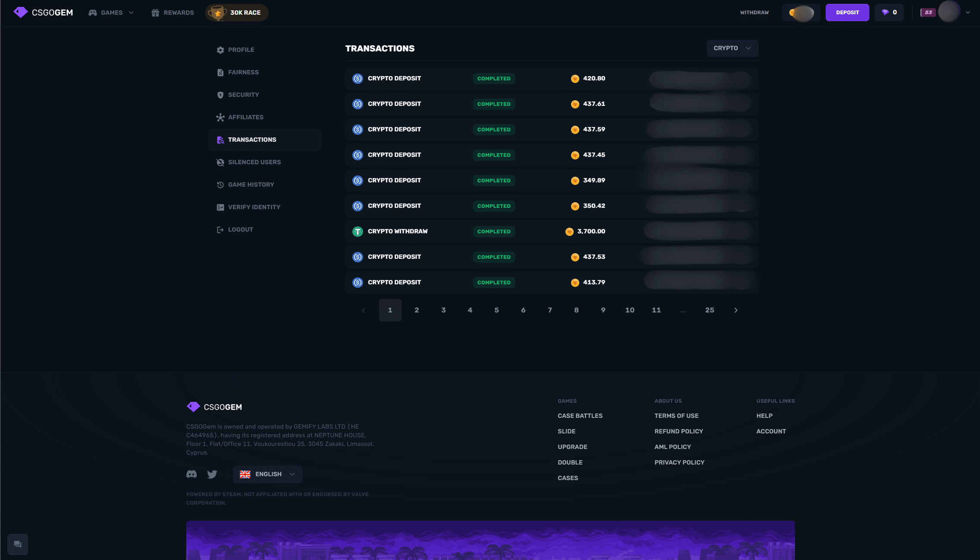This screenshot has width=980, height=560.
Task: Click the USDC icon on 437.59 deposit
Action: click(358, 130)
